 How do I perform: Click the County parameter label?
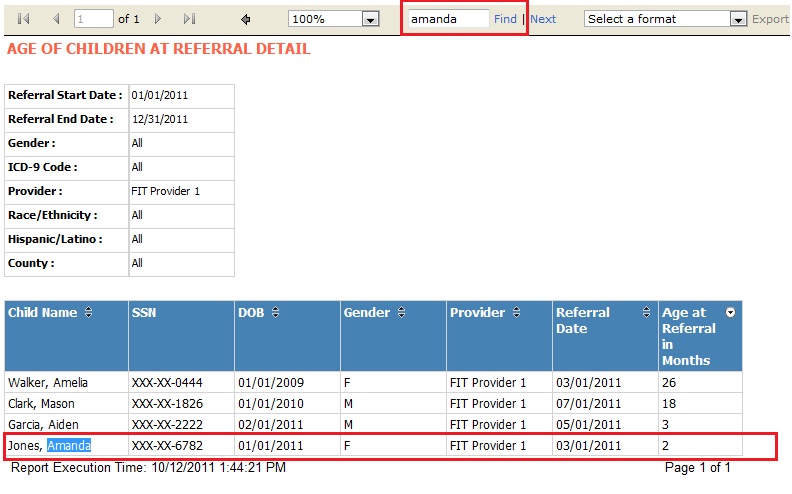pyautogui.click(x=31, y=263)
